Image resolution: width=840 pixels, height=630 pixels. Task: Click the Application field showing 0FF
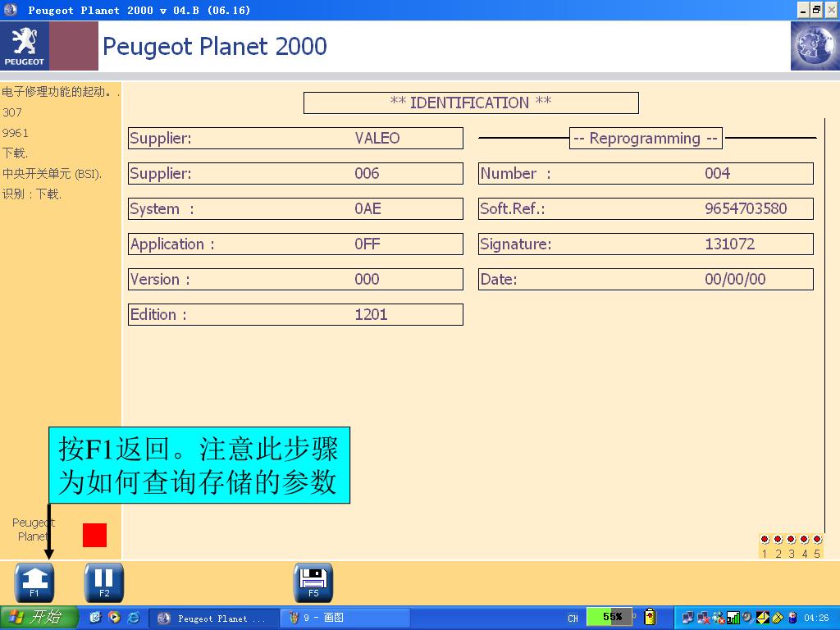pyautogui.click(x=295, y=244)
